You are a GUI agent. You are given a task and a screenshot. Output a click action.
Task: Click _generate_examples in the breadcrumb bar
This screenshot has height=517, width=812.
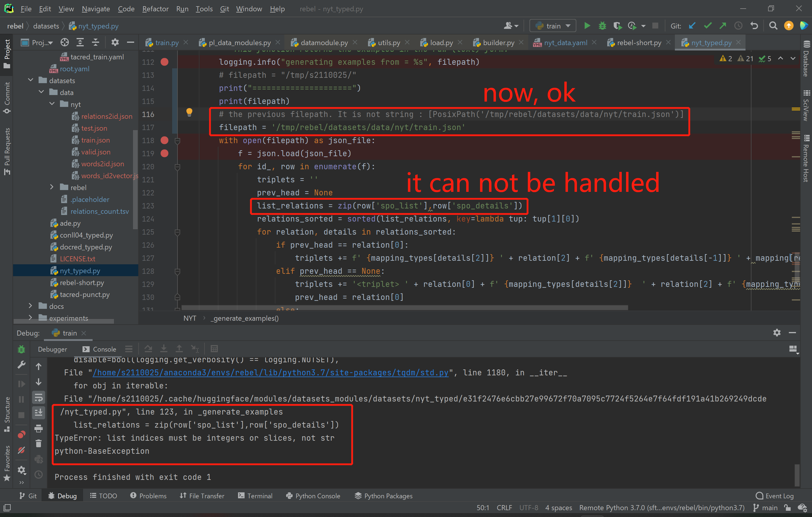pyautogui.click(x=244, y=318)
